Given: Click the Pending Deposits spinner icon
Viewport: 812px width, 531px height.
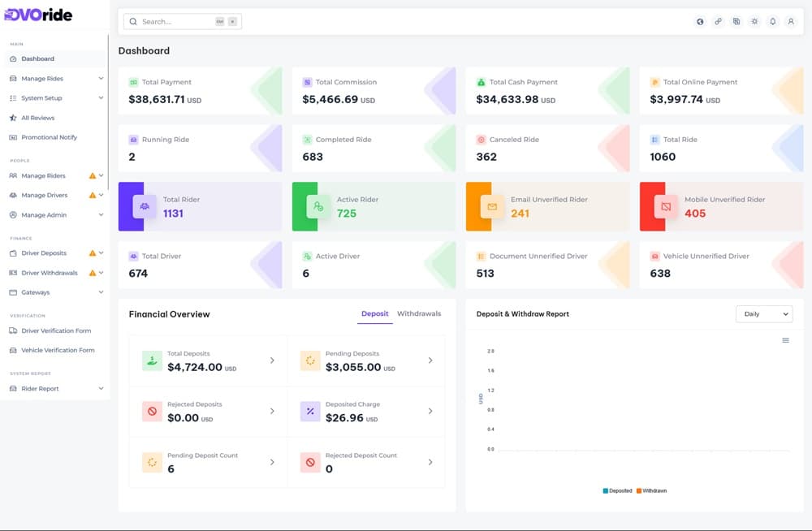Looking at the screenshot, I should tap(310, 361).
